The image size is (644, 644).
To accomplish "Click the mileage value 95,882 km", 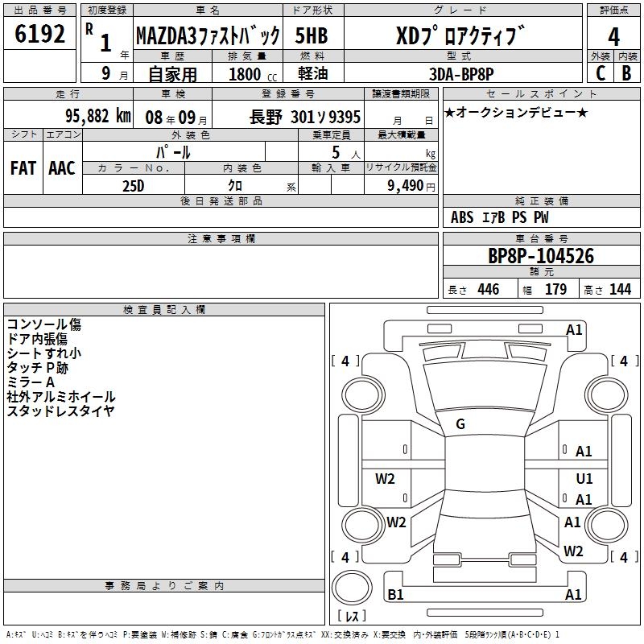I will 97,115.
